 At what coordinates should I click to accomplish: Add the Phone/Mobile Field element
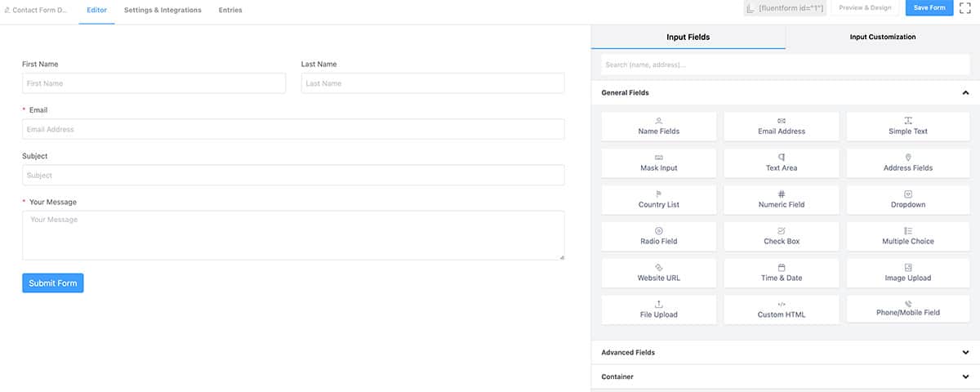(x=907, y=308)
